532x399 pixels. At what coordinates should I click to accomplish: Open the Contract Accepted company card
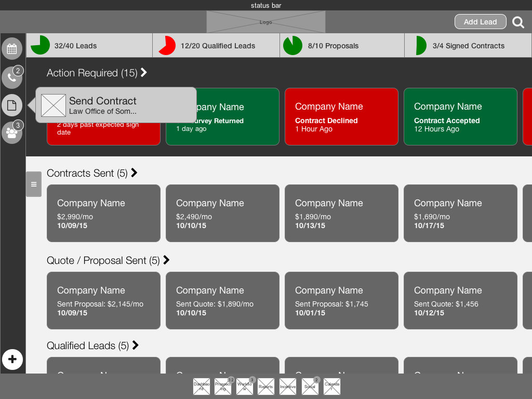click(x=460, y=117)
